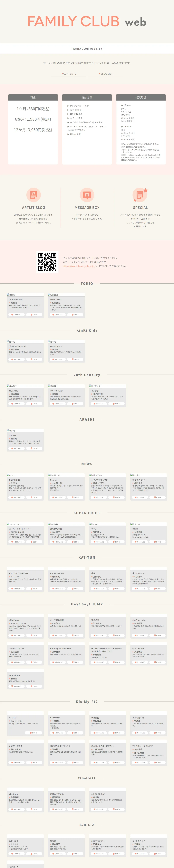Open MESSAGE for ココロの日曜日
Screen dimensions: 174x868
pyautogui.click(x=17, y=315)
